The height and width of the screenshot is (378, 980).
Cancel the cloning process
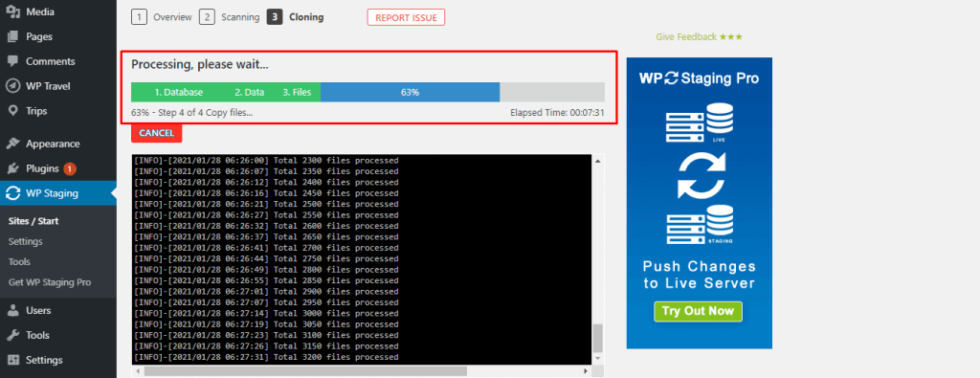156,133
